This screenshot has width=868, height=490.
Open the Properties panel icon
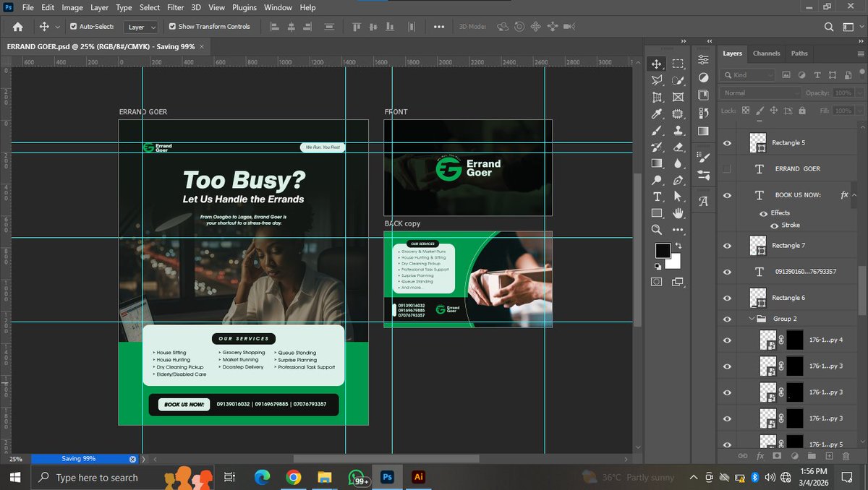[x=703, y=60]
